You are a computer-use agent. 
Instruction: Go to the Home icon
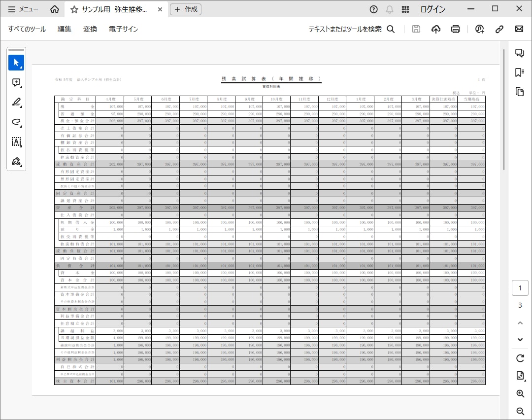tap(55, 9)
